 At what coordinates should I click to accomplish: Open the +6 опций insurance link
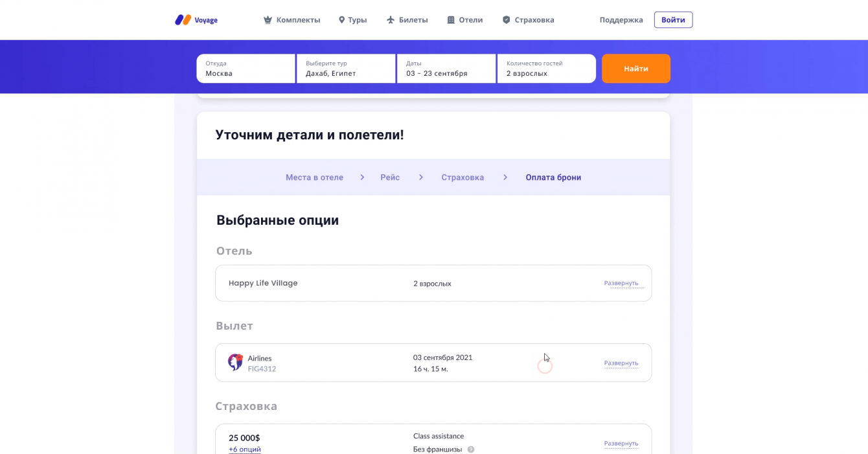point(245,449)
